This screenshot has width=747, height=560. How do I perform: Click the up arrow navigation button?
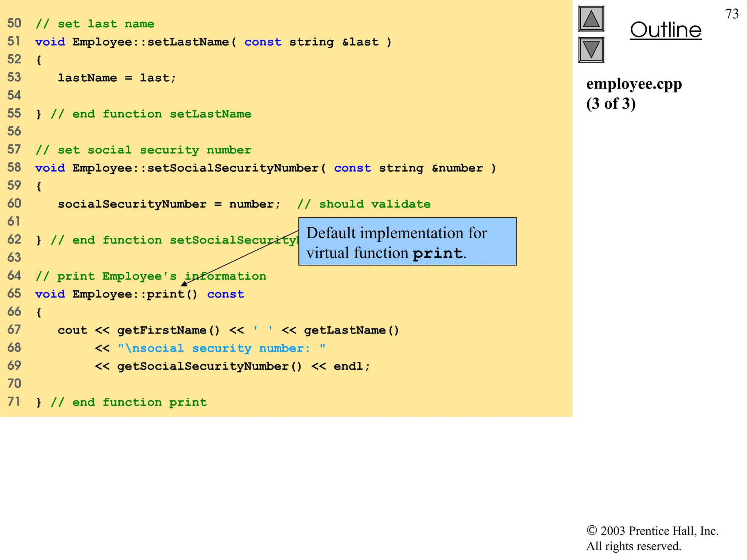[591, 19]
